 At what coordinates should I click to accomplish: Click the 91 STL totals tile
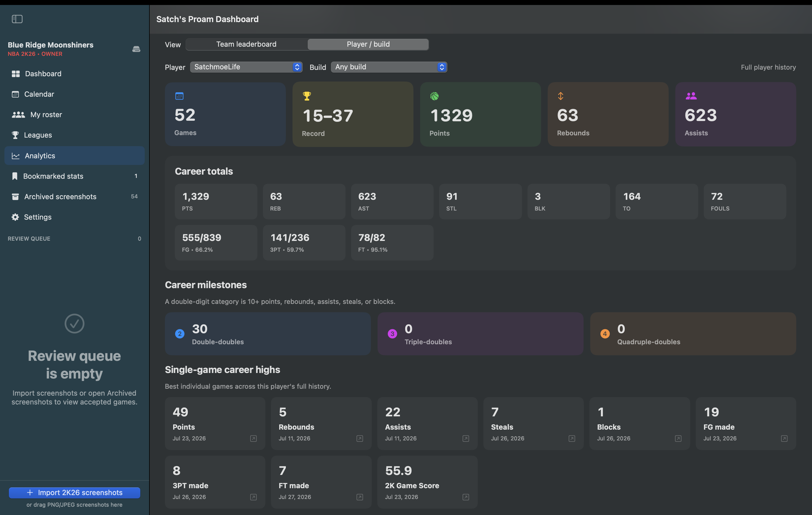click(x=481, y=202)
